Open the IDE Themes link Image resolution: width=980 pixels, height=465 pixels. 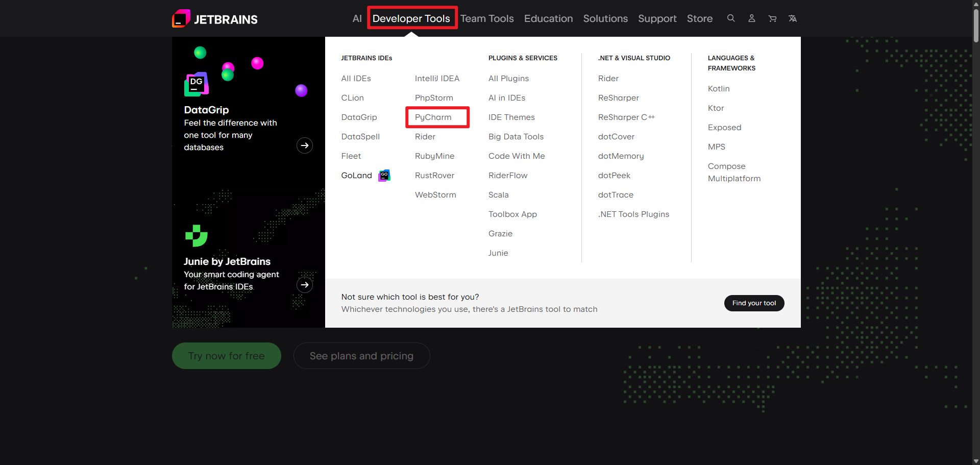pyautogui.click(x=512, y=117)
